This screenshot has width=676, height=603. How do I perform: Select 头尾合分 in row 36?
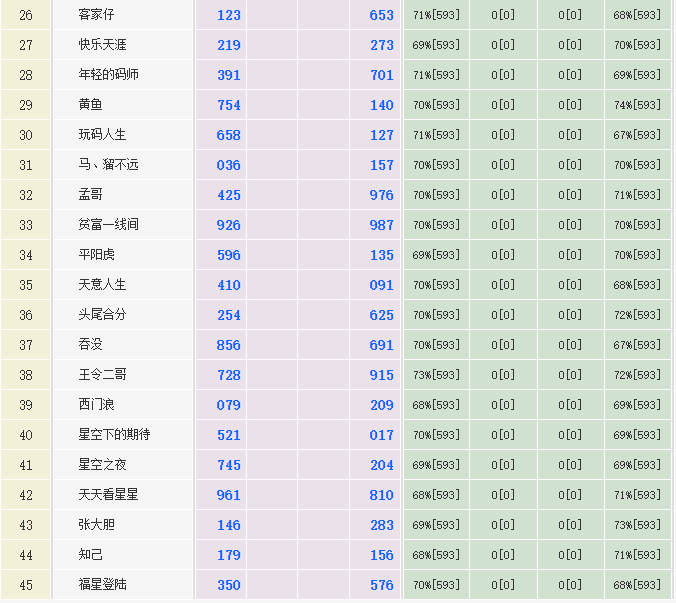102,315
